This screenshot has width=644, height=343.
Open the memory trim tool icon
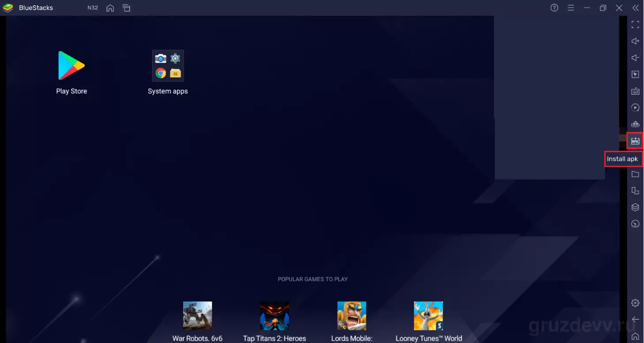point(635,124)
